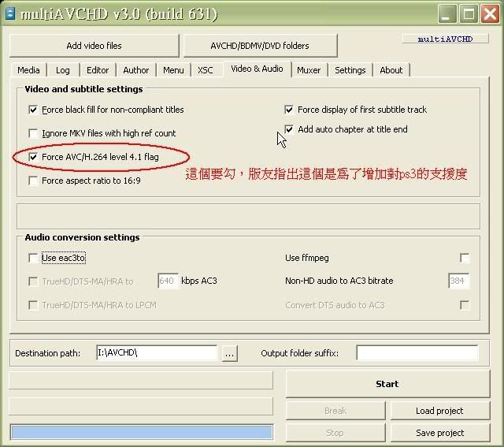Click the blue progress bar
The width and height of the screenshot is (504, 447).
point(142,432)
